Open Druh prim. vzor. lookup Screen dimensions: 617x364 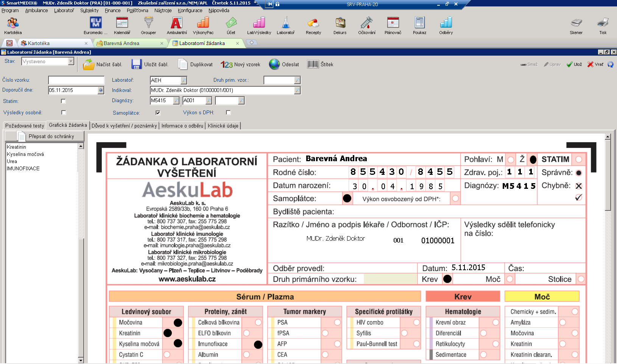tap(297, 80)
